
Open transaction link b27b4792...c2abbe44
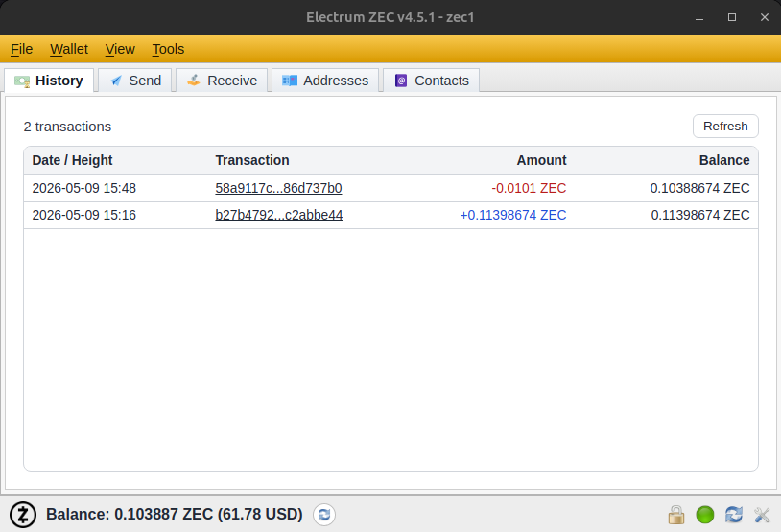pos(279,215)
